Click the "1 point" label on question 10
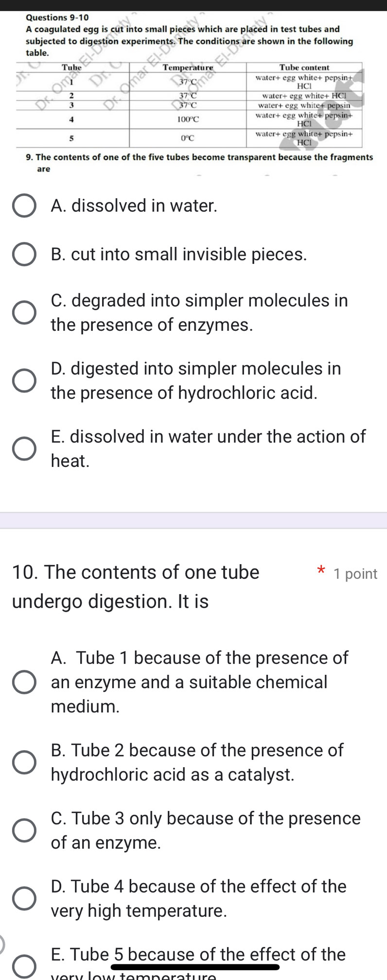Screen dimensions: 387x980 [355, 574]
